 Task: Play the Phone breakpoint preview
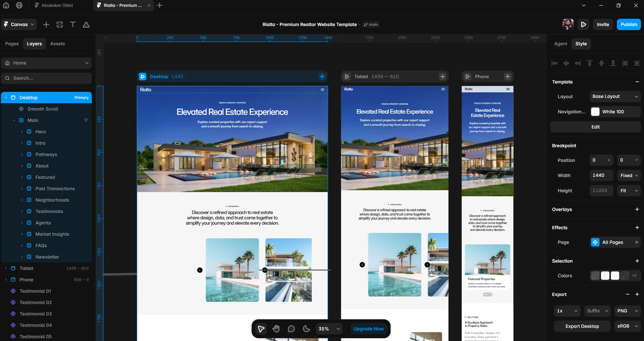point(468,76)
